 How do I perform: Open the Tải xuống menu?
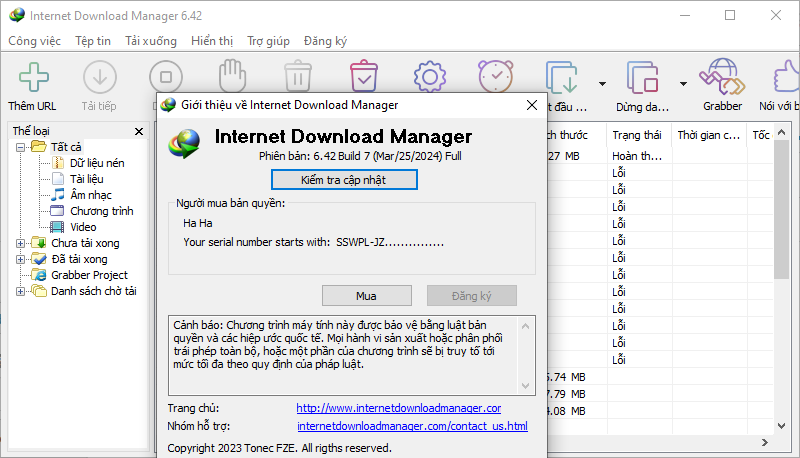(x=151, y=41)
